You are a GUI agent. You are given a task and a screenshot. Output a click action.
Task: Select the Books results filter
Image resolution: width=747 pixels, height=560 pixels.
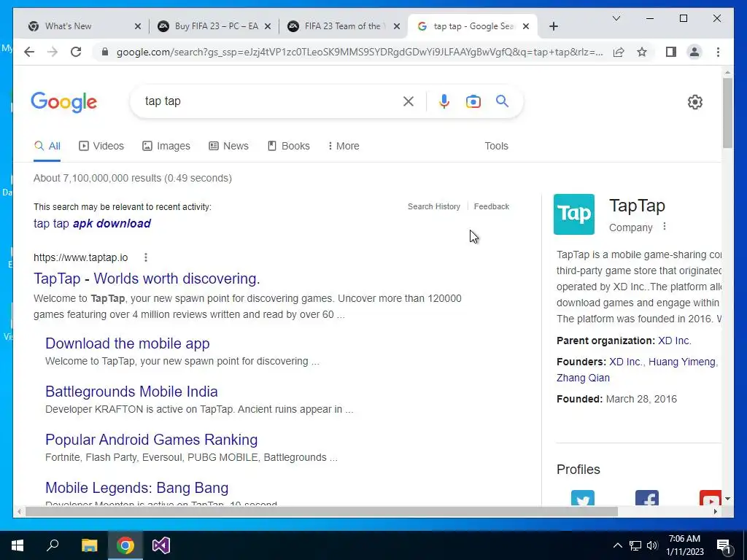[289, 146]
